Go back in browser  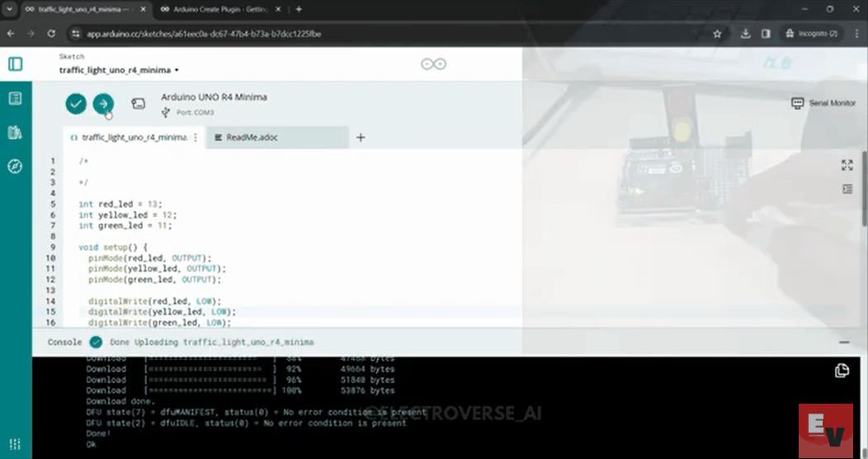click(x=11, y=34)
